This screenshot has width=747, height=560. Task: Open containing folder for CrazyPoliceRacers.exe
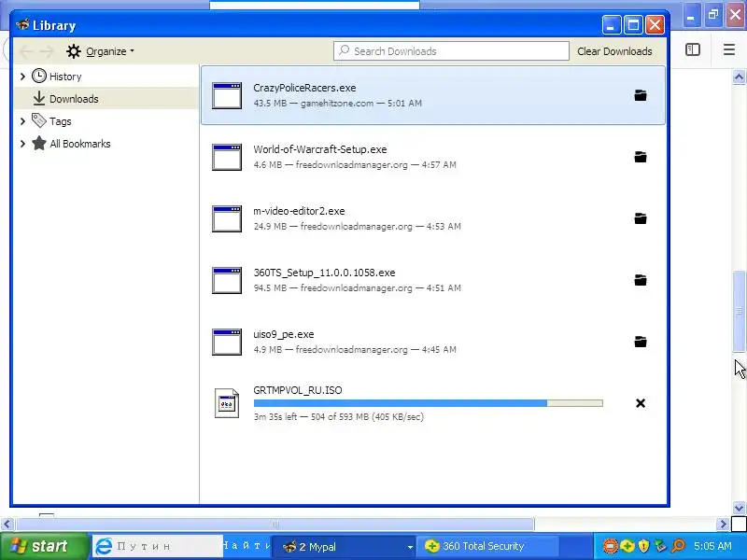coord(641,95)
